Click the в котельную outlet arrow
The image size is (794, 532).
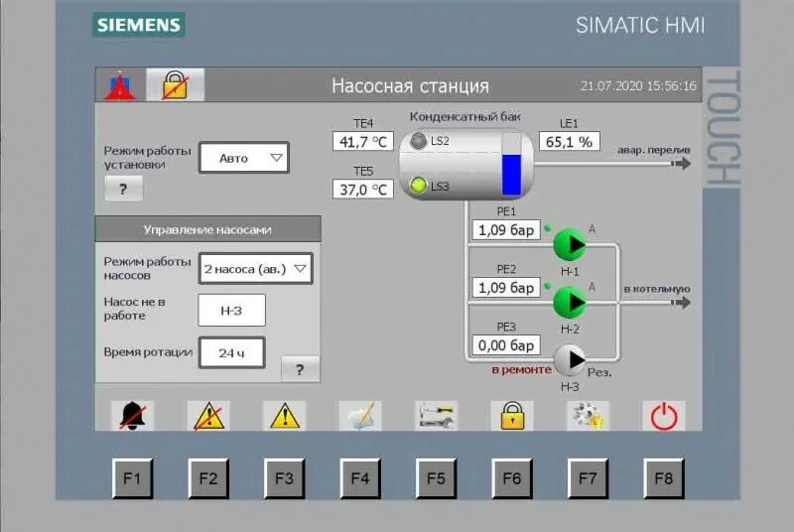point(681,302)
